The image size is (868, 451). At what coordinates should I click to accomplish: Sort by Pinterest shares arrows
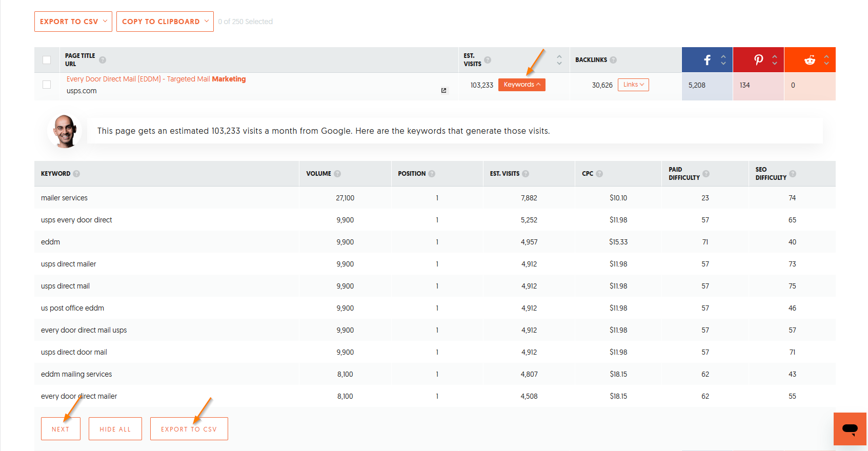point(775,60)
